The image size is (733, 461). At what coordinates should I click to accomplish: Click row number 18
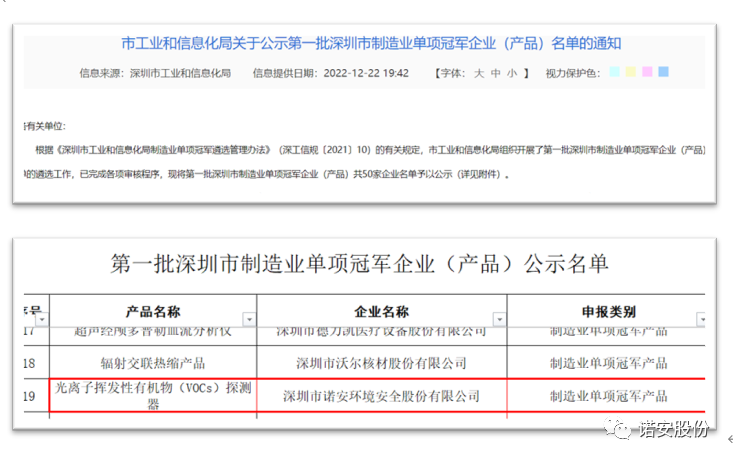(29, 363)
